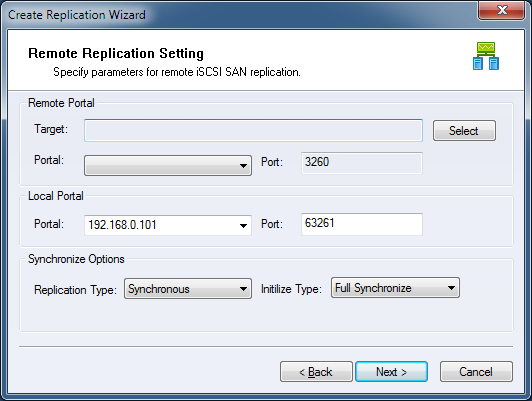Viewport: 532px width, 401px height.
Task: Proceed with the Next > button
Action: click(392, 372)
